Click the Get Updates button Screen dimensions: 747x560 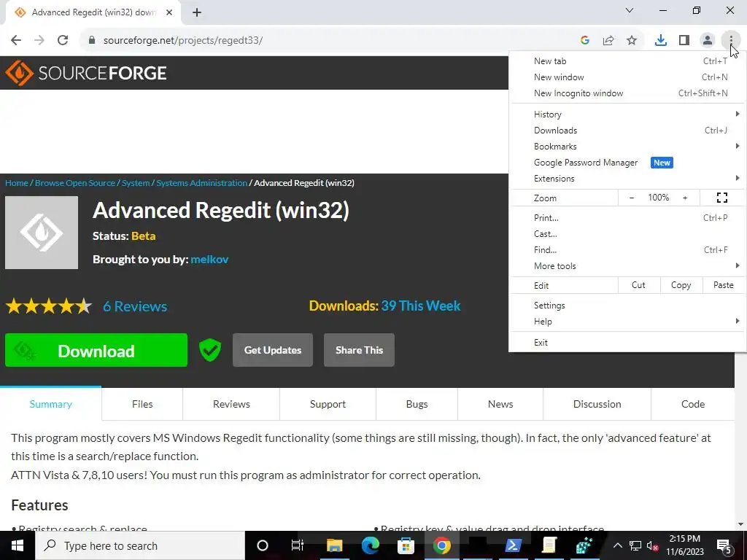click(x=273, y=350)
